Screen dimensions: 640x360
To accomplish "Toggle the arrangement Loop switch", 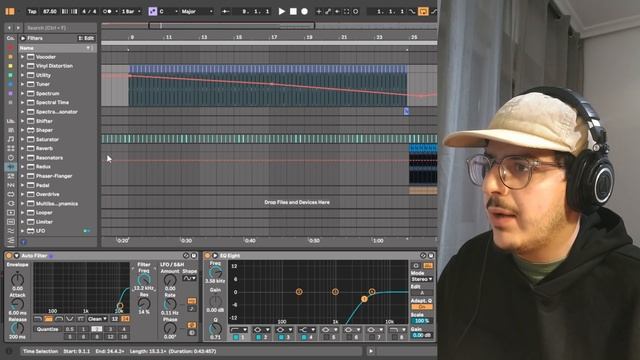I will click(423, 11).
